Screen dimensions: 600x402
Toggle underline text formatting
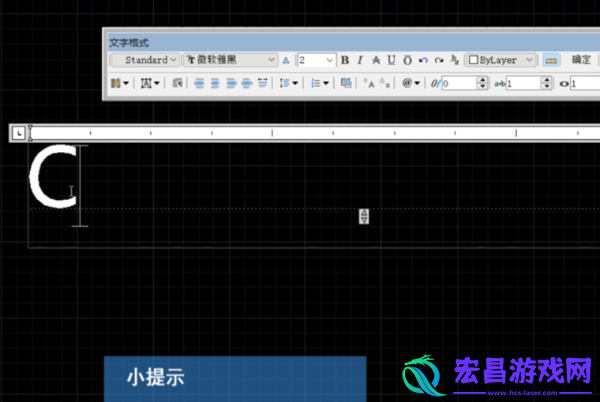click(x=391, y=60)
